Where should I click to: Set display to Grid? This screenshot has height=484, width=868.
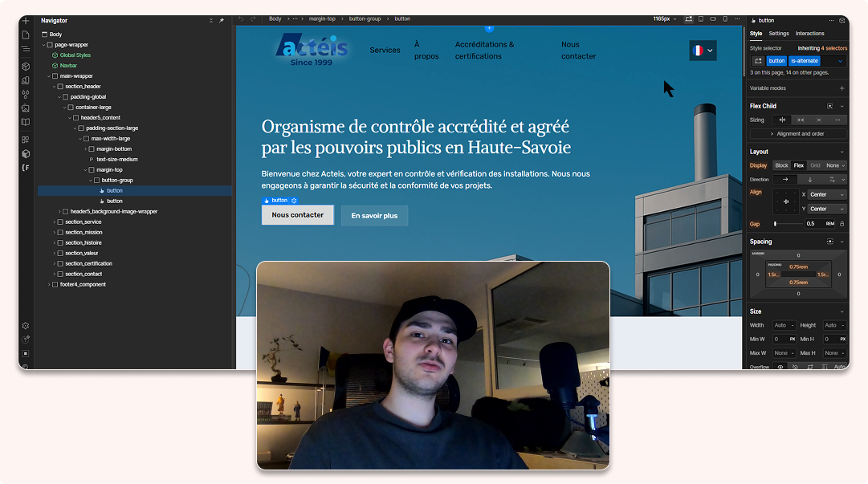click(x=816, y=165)
